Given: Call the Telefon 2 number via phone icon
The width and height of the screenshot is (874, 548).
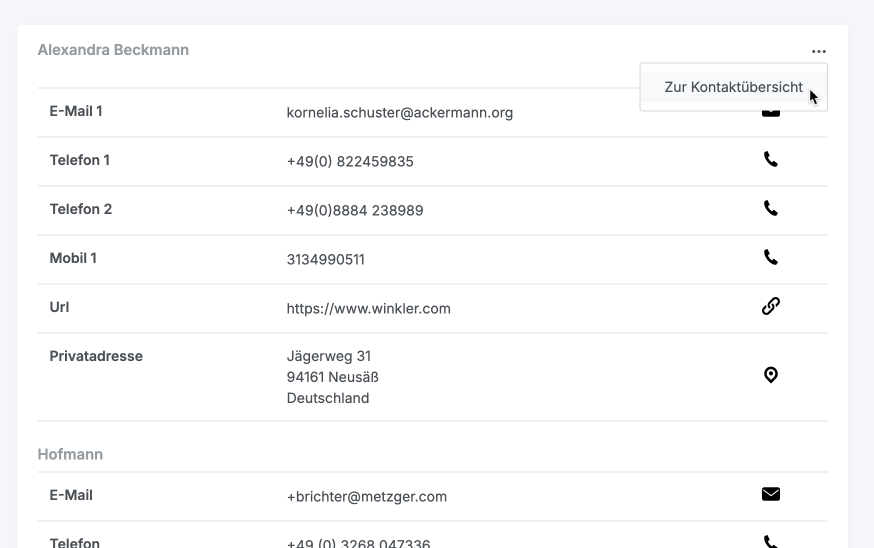Looking at the screenshot, I should click(770, 208).
